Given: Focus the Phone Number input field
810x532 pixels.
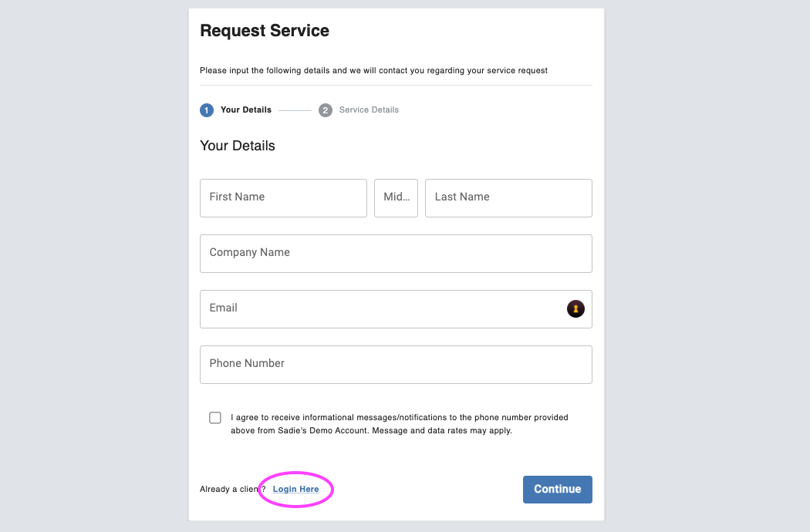Looking at the screenshot, I should pyautogui.click(x=396, y=365).
